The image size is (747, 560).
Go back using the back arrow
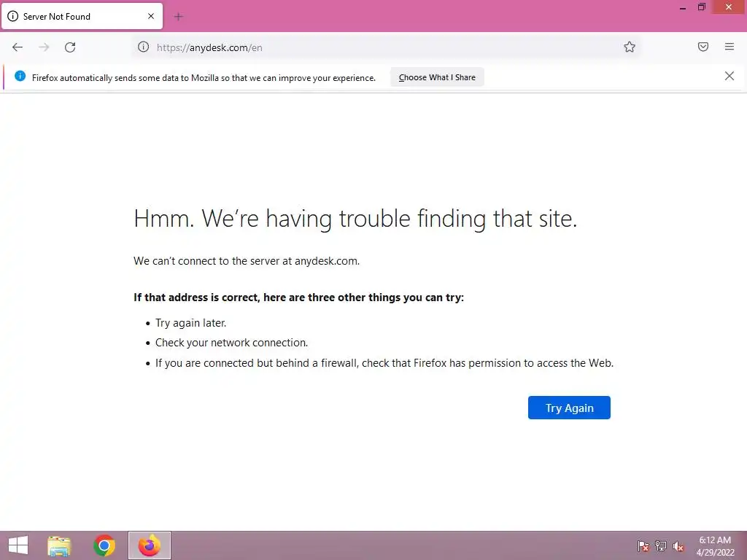coord(18,47)
